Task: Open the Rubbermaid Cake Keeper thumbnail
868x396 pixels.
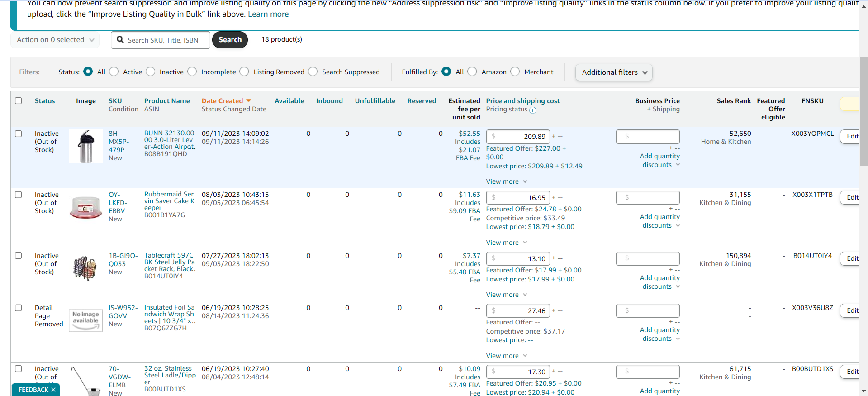Action: [86, 208]
